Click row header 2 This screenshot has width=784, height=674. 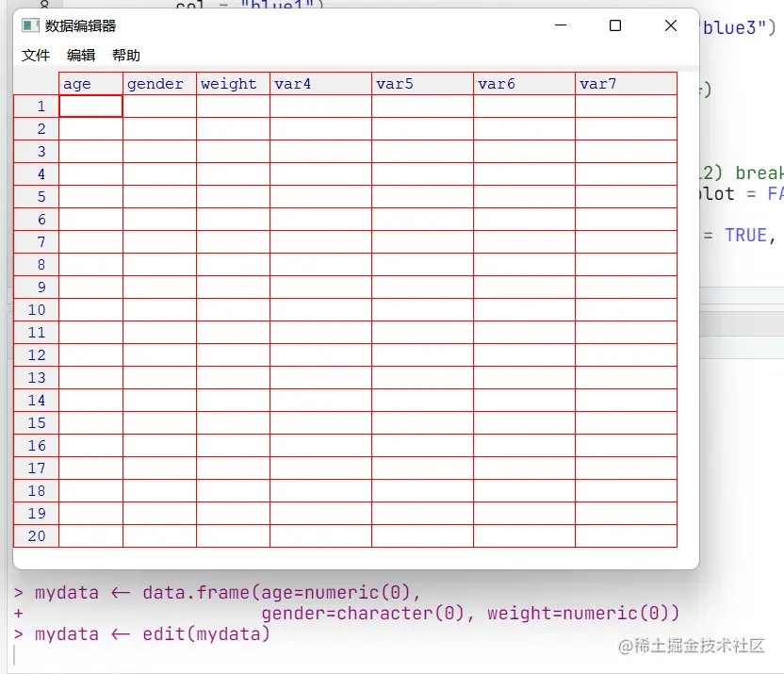(x=36, y=129)
